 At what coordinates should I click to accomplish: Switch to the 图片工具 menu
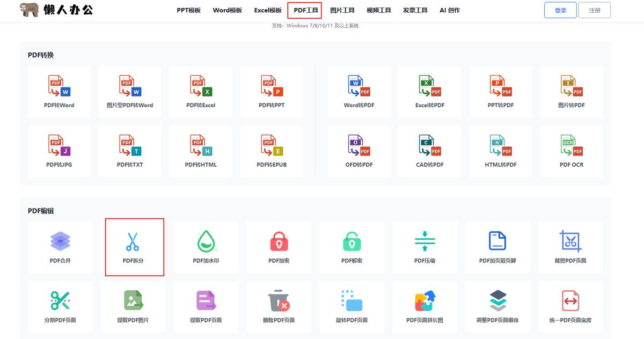(x=342, y=10)
